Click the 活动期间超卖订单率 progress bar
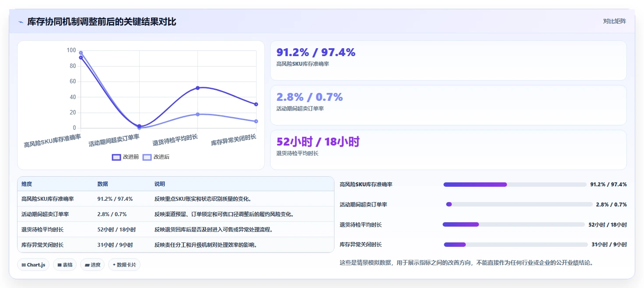The width and height of the screenshot is (644, 288). [x=519, y=204]
